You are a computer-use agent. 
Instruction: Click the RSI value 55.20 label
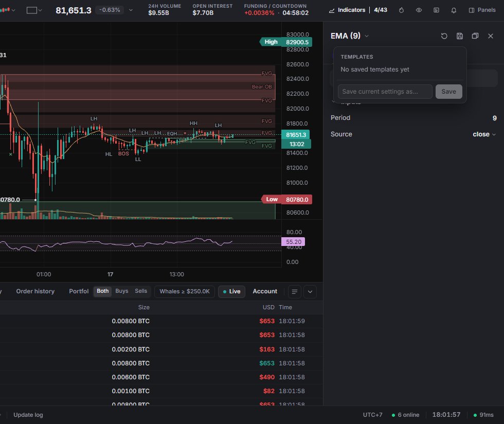pyautogui.click(x=293, y=242)
